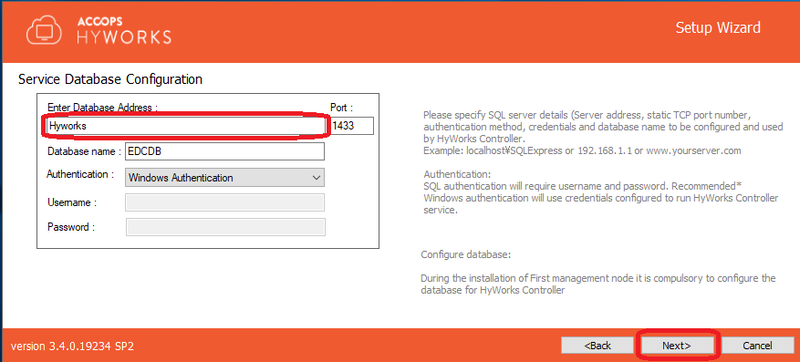Click the 'Configure database:' text
Viewport: 800px width, 362px height.
[465, 254]
